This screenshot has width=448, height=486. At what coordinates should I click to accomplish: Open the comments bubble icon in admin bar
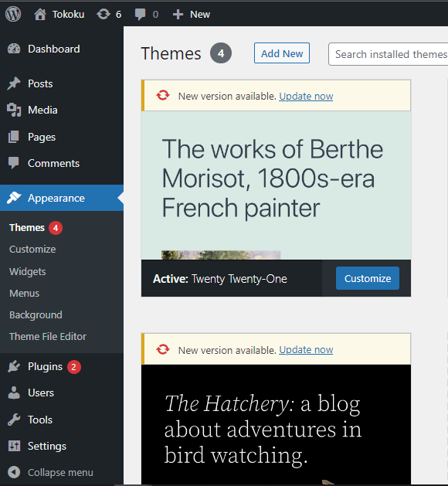point(140,14)
